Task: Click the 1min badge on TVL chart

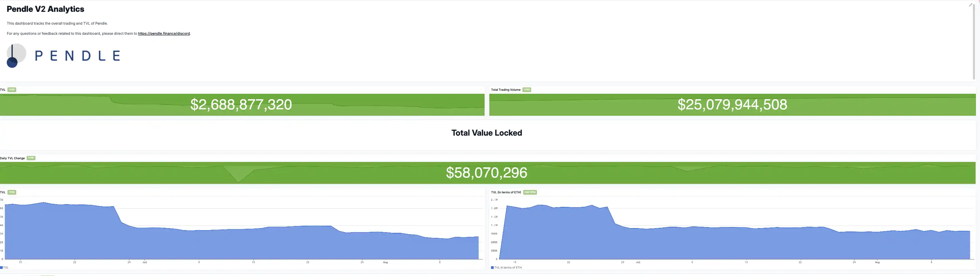Action: 12,192
